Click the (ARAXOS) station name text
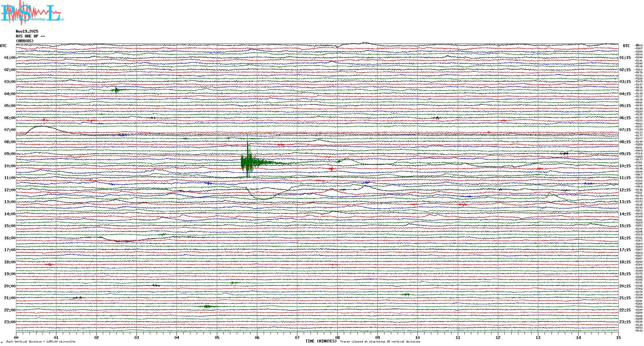 point(25,41)
